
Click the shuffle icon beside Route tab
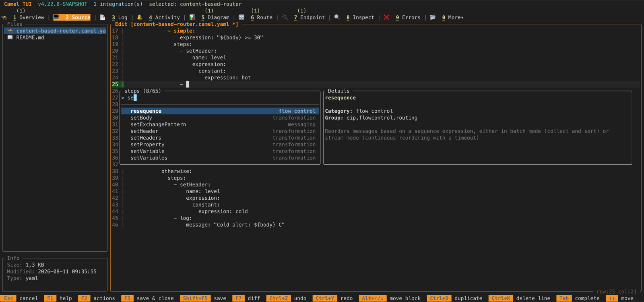coord(242,17)
